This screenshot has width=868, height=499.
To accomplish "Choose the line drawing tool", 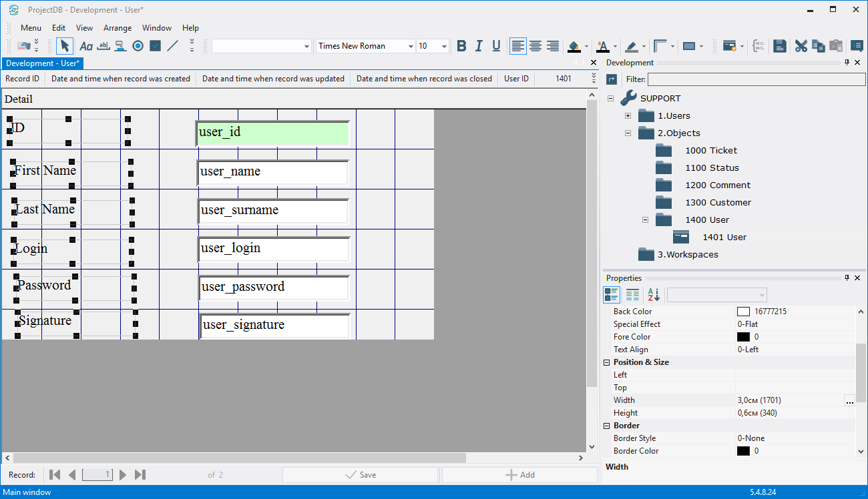I will 172,46.
